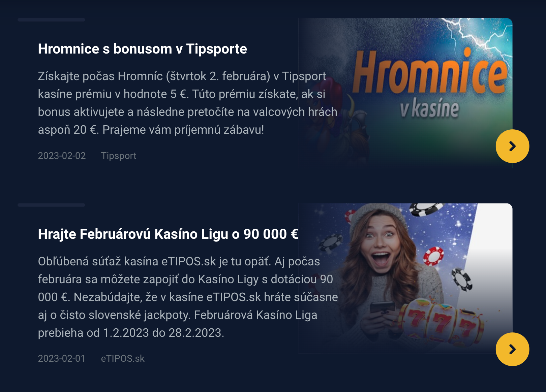Click the Hromnice premium description paragraph
The image size is (546, 392).
tap(187, 103)
